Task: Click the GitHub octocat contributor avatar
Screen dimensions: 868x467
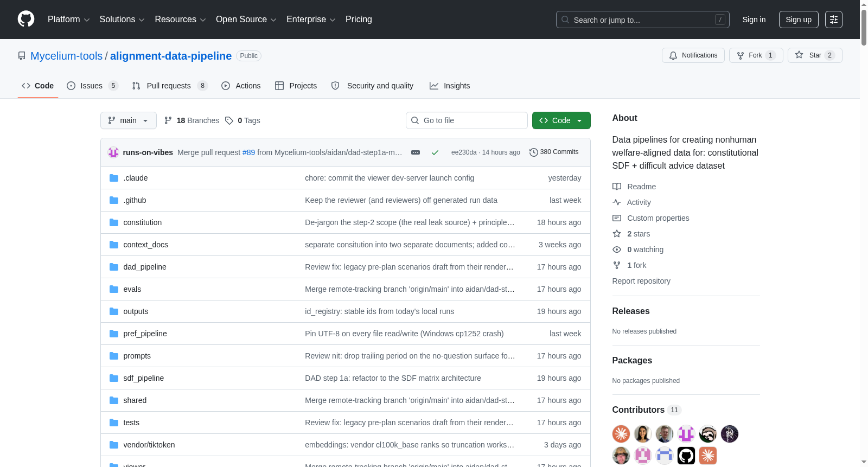Action: point(686,456)
